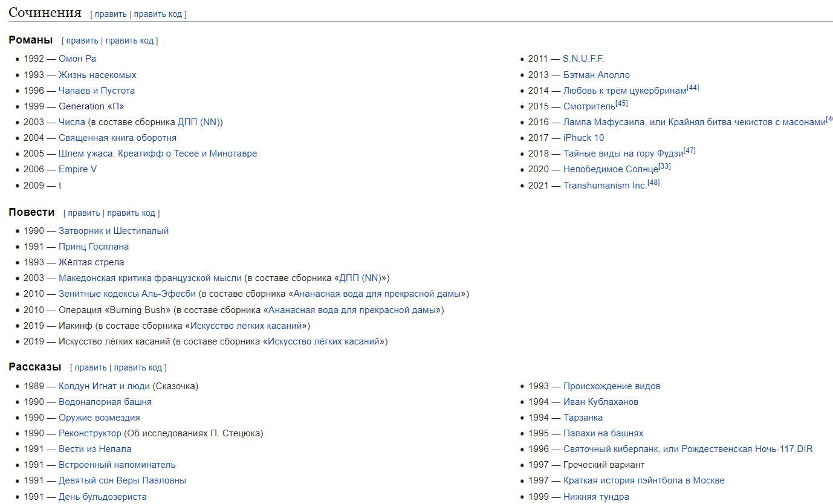The image size is (833, 504).
Task: Open the «Омон Ра» novel link
Action: click(77, 59)
